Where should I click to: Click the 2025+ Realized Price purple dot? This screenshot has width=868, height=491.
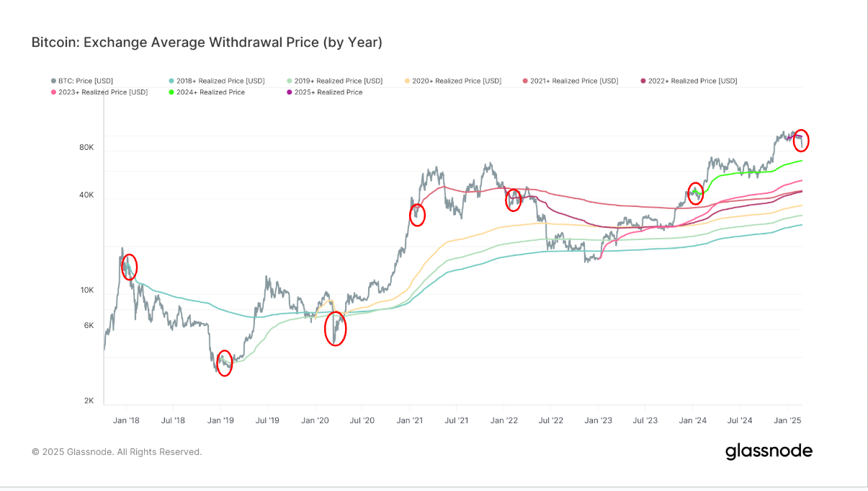coord(289,92)
